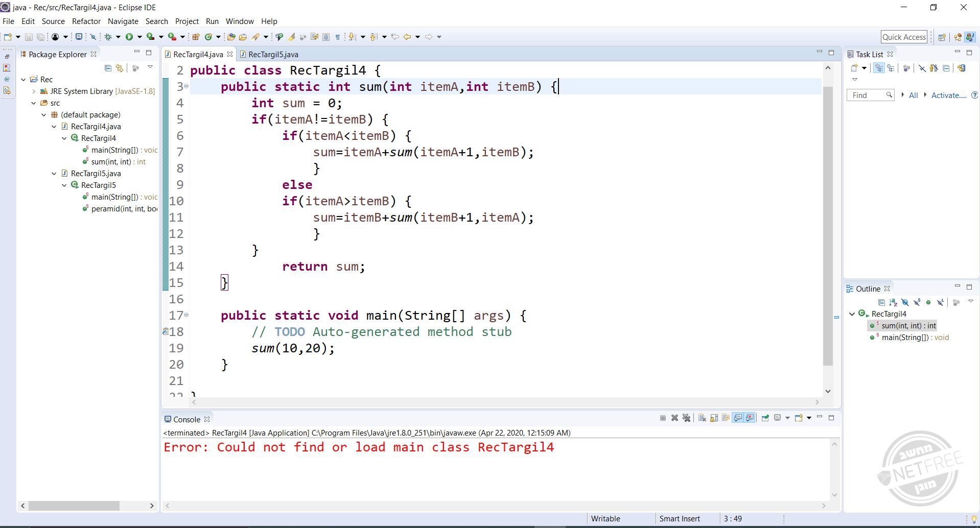Toggle Link with Editor in Package Explorer
This screenshot has width=980, height=528.
(120, 68)
